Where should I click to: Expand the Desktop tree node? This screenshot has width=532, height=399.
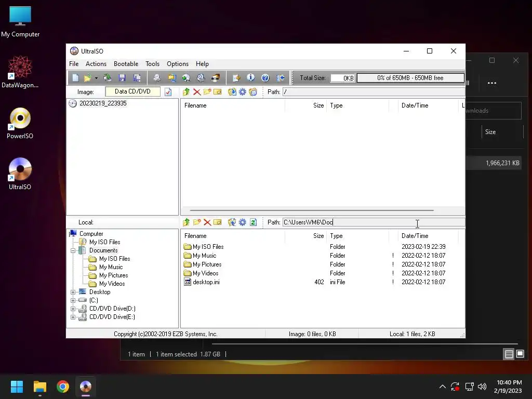coord(73,292)
